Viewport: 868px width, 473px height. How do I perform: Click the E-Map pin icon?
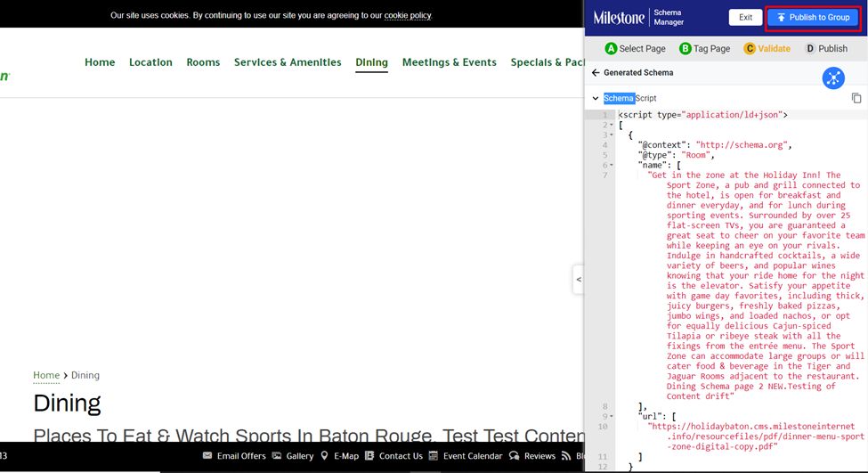click(324, 456)
